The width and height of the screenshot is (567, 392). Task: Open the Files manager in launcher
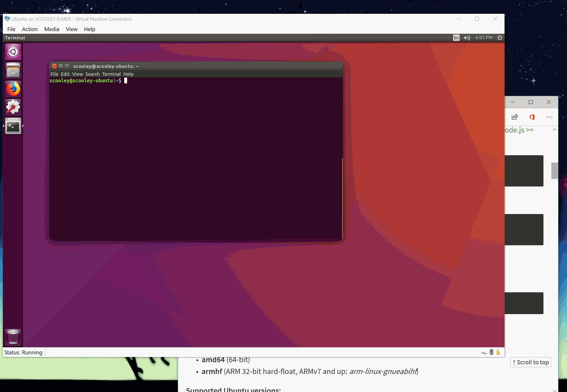pos(13,70)
